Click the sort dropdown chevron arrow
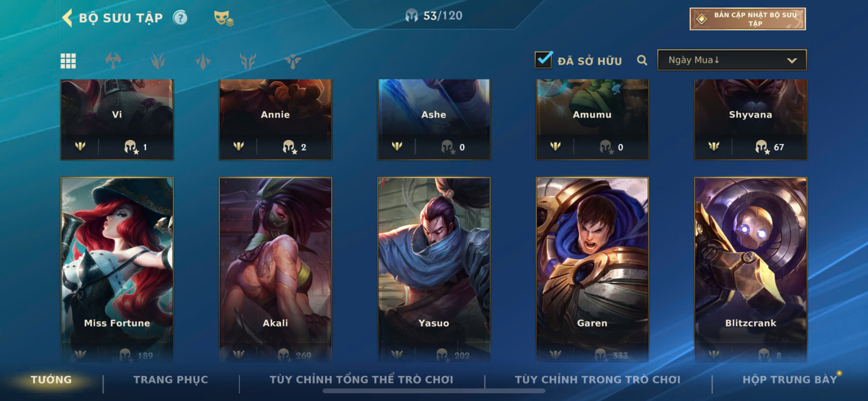 (x=791, y=61)
